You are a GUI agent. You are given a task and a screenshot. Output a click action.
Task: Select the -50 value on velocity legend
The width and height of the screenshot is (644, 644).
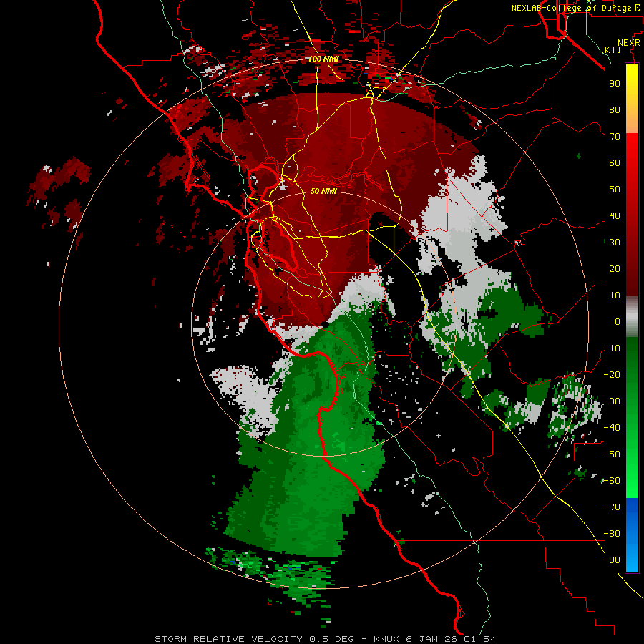612,454
